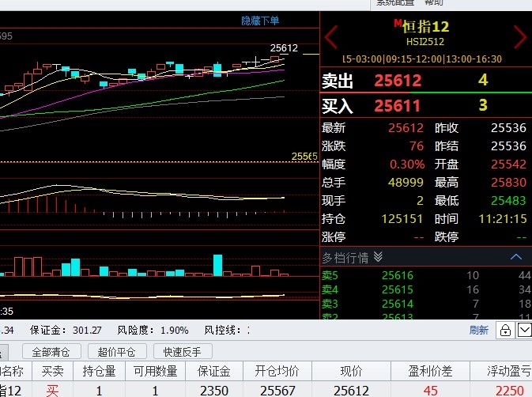
Task: Open the dropdown arrow next to lock icon
Action: (x=525, y=330)
